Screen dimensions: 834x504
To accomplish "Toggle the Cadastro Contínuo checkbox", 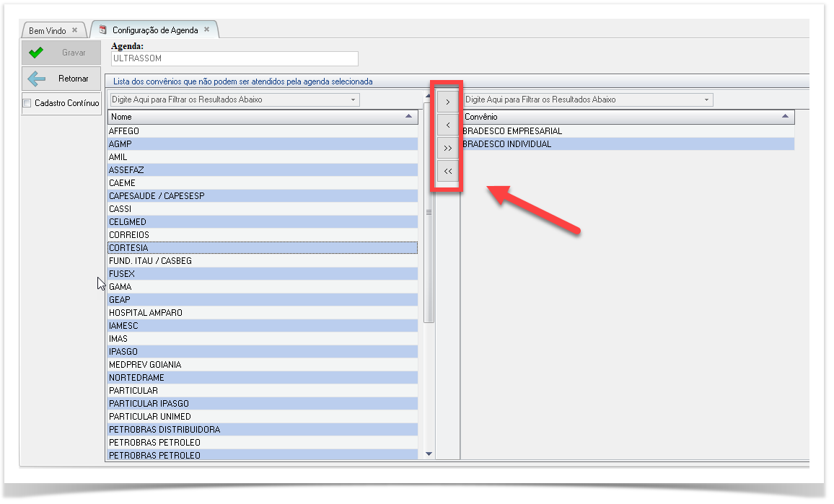I will (27, 103).
